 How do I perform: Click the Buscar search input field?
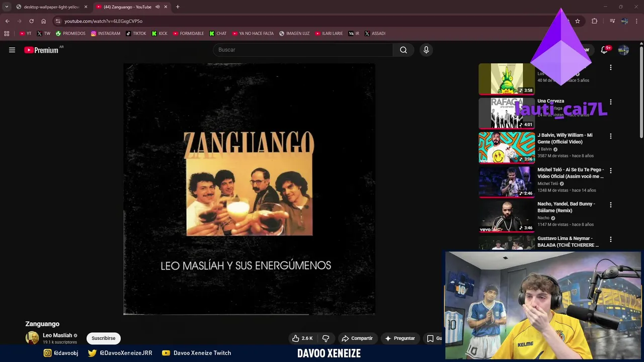click(303, 50)
